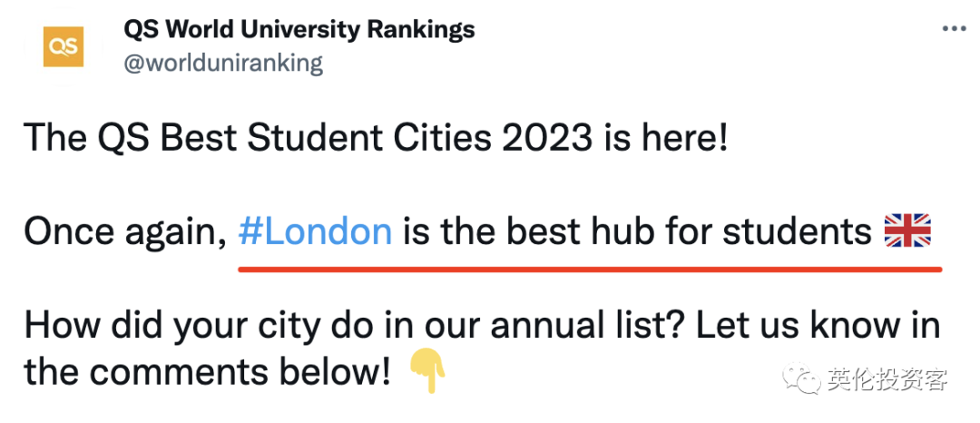980x423 pixels.
Task: Open the three-dot more options menu
Action: [954, 29]
